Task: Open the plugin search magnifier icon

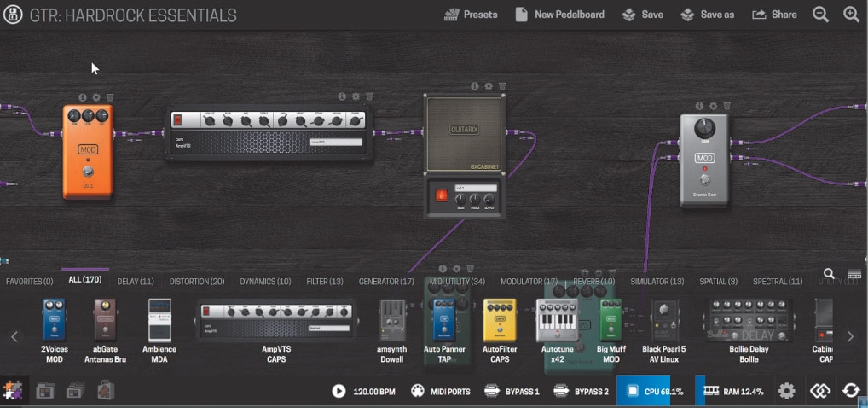Action: pyautogui.click(x=829, y=273)
